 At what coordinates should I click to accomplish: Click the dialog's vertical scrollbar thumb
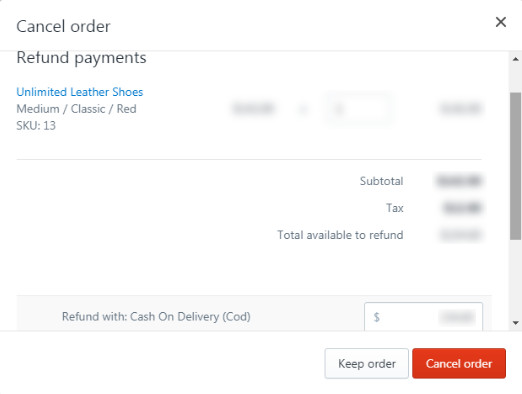(x=515, y=166)
